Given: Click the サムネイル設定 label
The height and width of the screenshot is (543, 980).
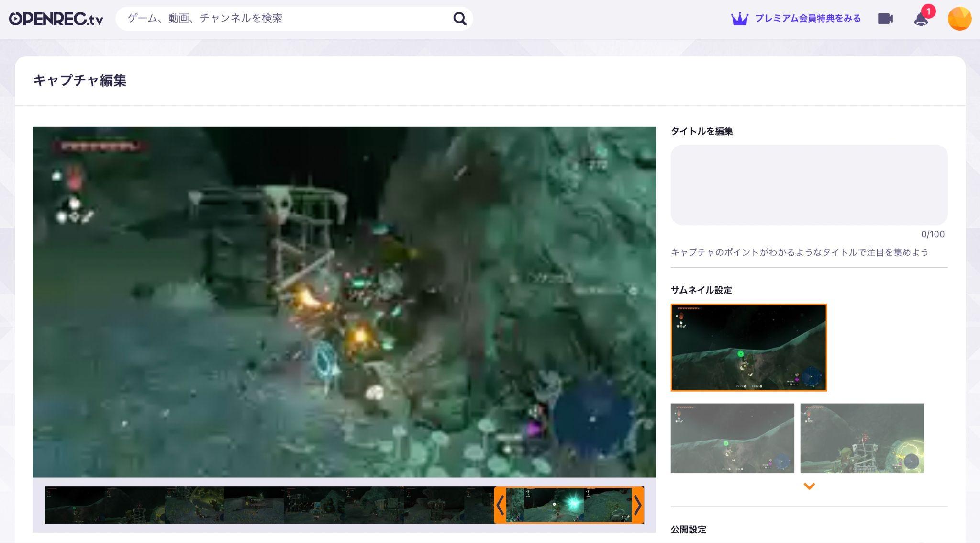Looking at the screenshot, I should 701,290.
